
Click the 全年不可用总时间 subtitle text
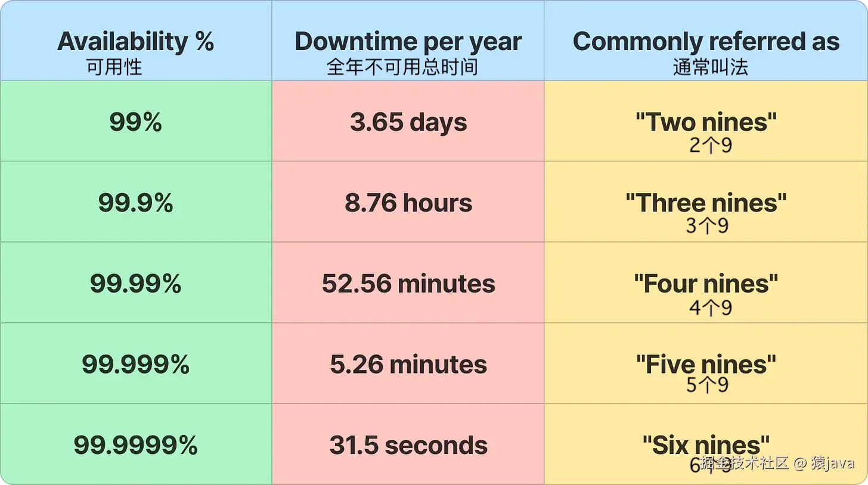[402, 67]
